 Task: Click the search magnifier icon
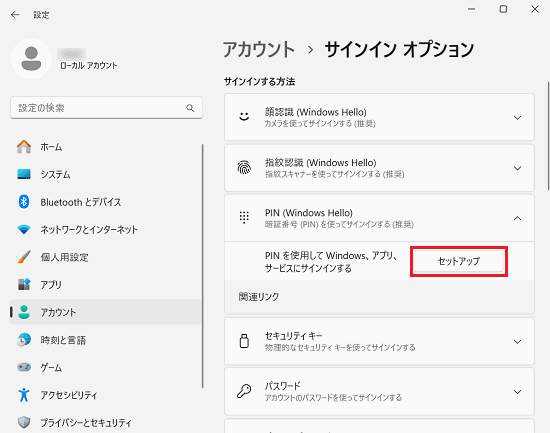tap(190, 108)
